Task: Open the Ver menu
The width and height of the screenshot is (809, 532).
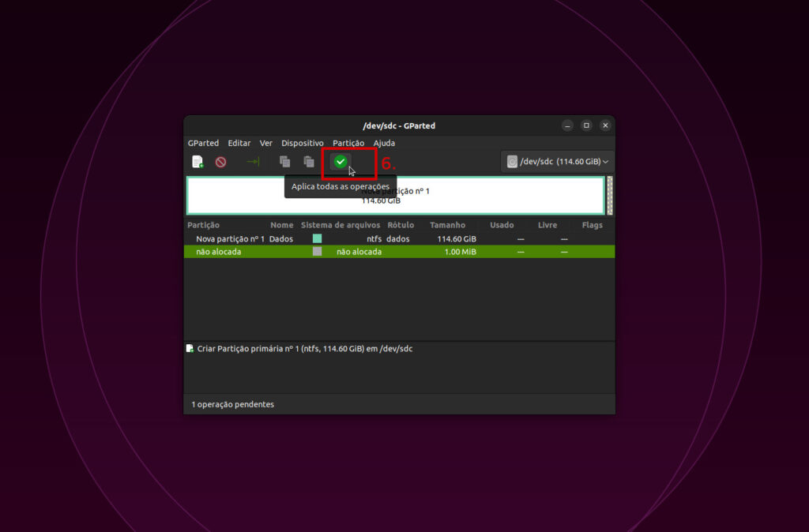Action: [265, 143]
